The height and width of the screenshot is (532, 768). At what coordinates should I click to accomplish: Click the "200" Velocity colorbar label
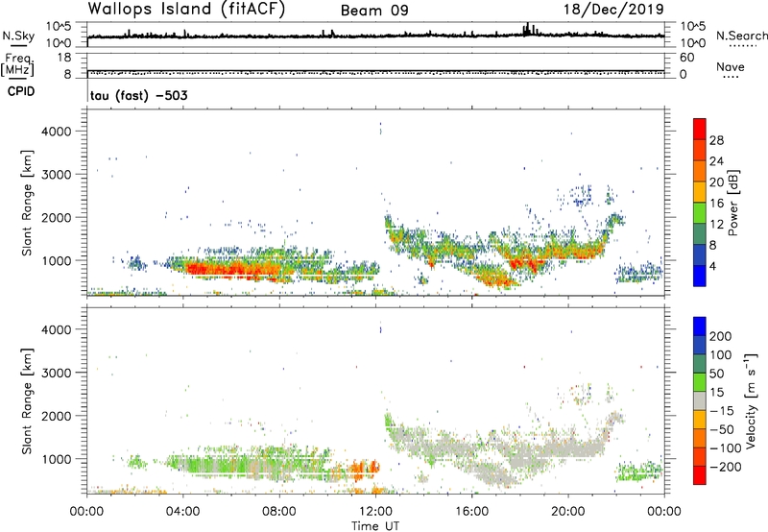click(721, 336)
